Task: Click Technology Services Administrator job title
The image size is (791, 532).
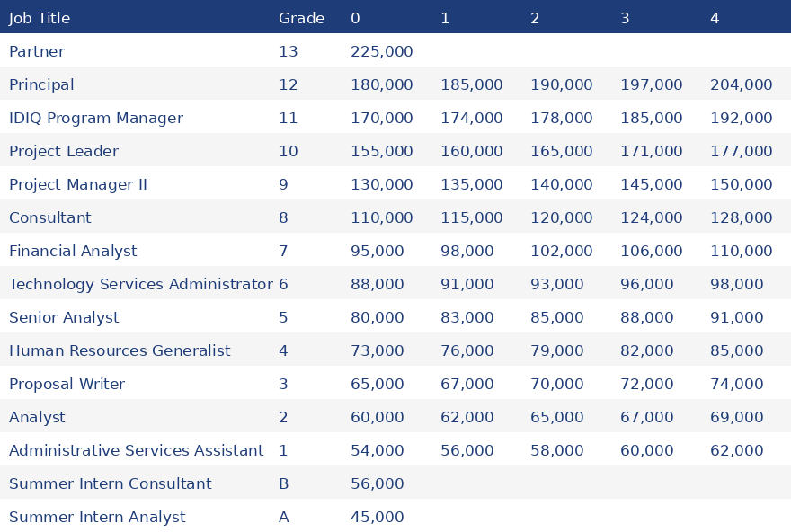Action: (141, 284)
